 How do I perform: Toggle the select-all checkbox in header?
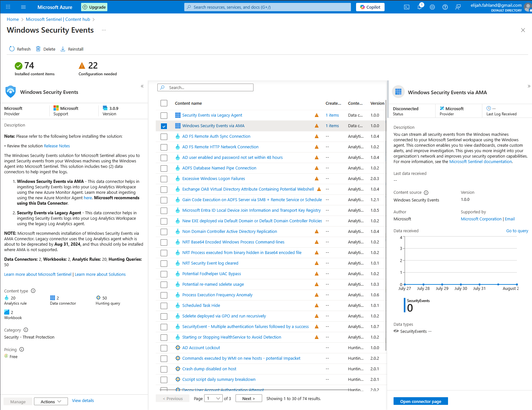point(164,103)
